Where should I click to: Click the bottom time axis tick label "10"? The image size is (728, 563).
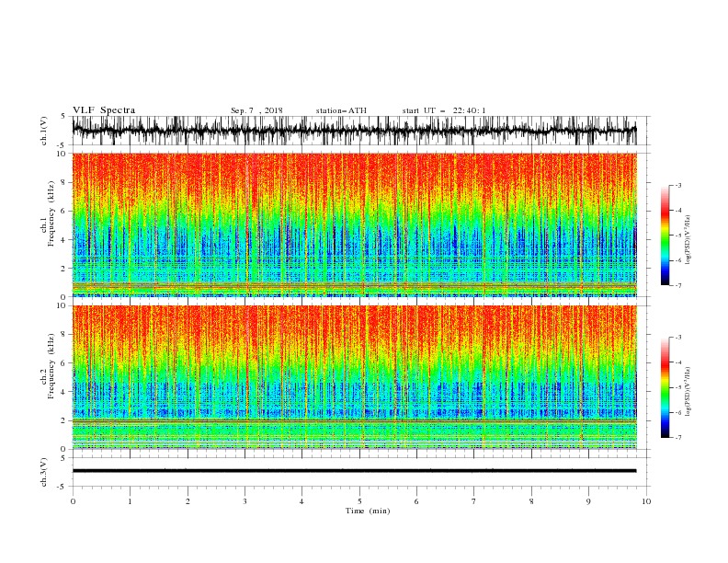[646, 501]
